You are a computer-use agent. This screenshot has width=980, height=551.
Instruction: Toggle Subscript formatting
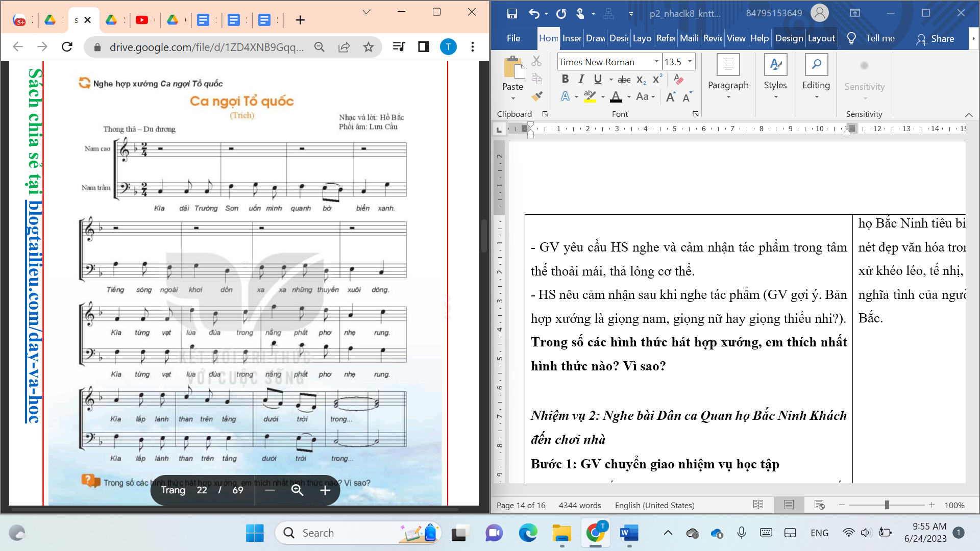point(642,80)
